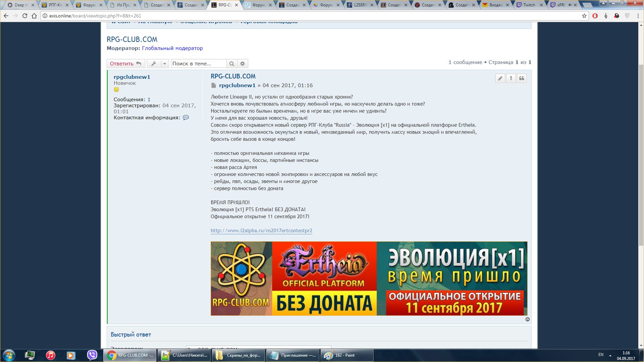Image resolution: width=644 pixels, height=362 pixels.
Task: Open the Приглашение taskbar window
Action: click(293, 355)
